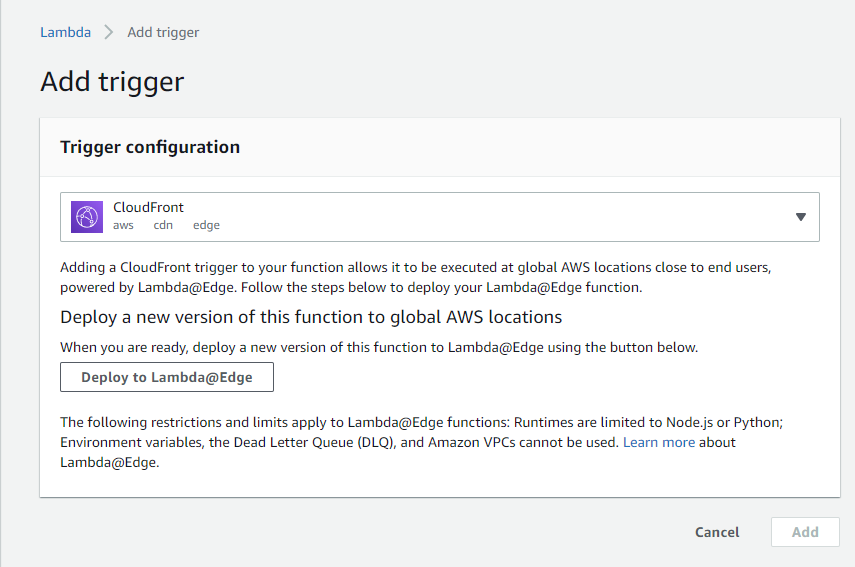Screen dimensions: 855x567
Task: Select the Add trigger breadcrumb item
Action: (x=163, y=32)
